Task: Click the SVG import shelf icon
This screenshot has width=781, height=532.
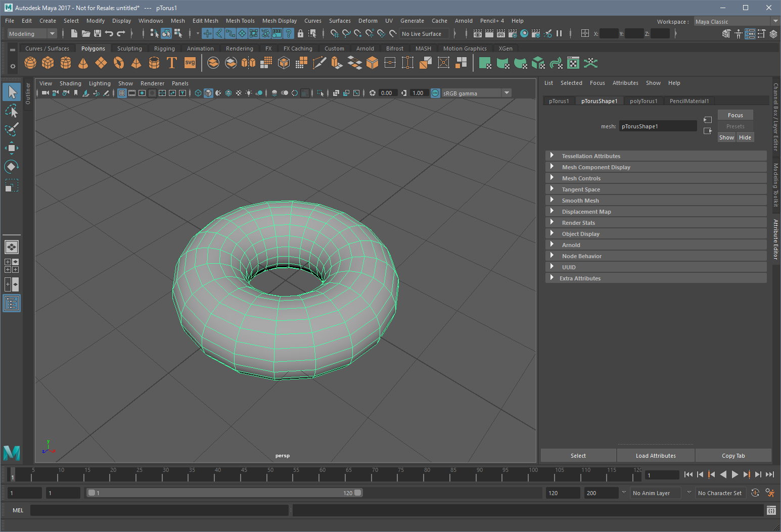Action: [190, 63]
